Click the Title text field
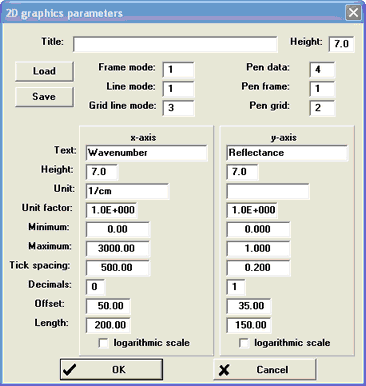366x386 pixels. coord(175,44)
